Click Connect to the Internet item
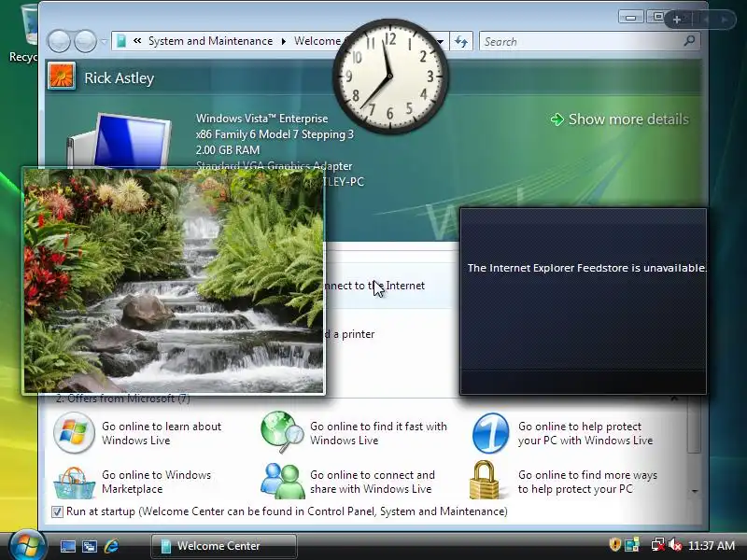This screenshot has width=747, height=560. click(x=374, y=286)
